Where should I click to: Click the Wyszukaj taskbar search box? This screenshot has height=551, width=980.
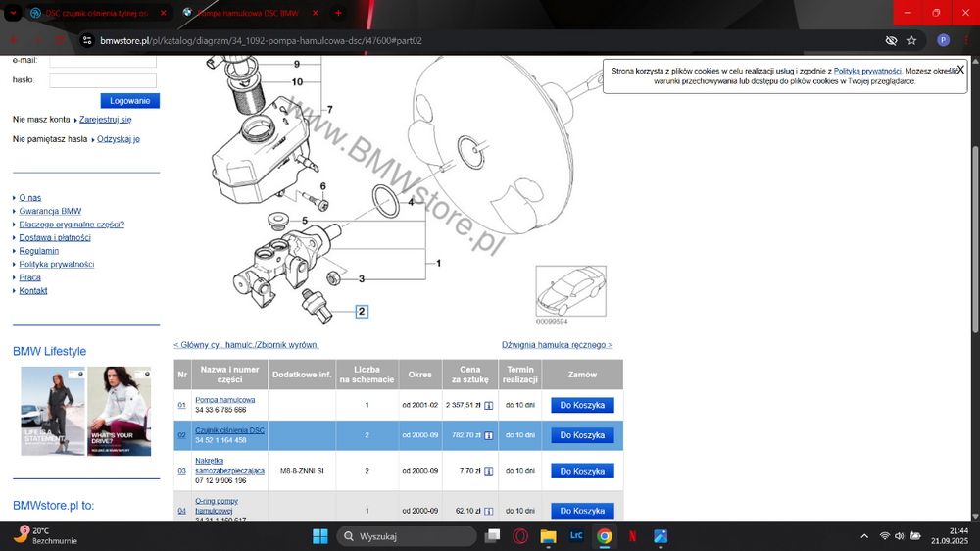407,536
